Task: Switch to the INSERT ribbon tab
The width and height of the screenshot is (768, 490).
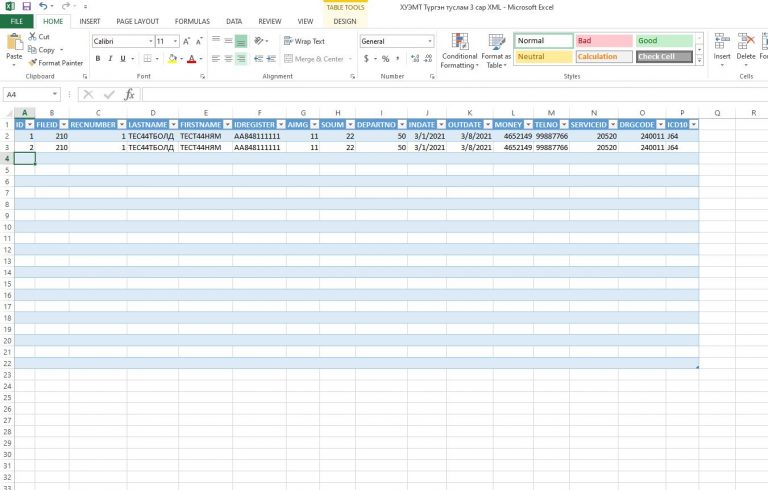Action: (90, 22)
